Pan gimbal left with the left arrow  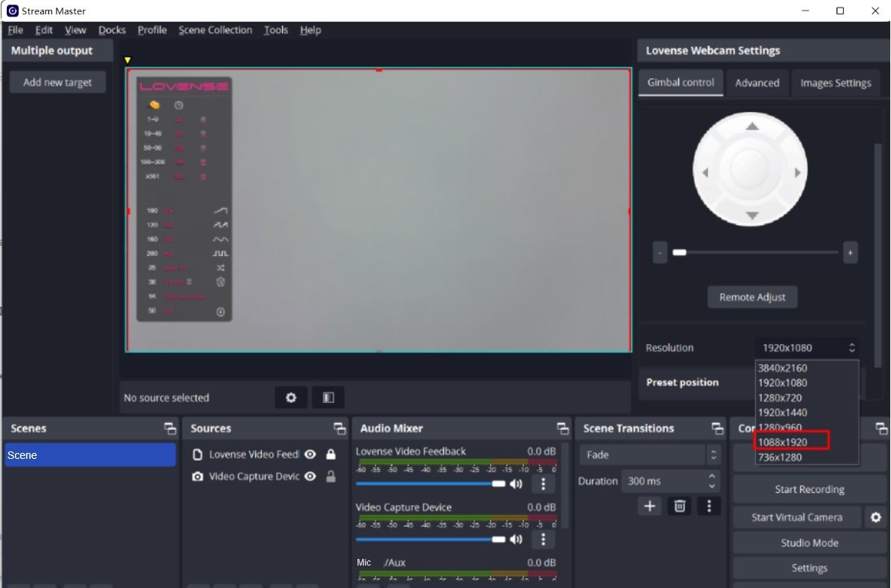click(x=705, y=172)
